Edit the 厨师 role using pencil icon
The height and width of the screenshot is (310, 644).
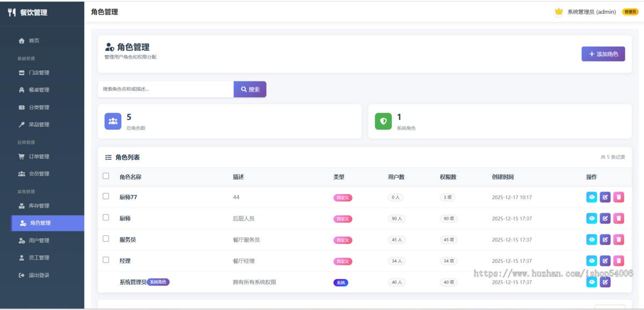605,218
